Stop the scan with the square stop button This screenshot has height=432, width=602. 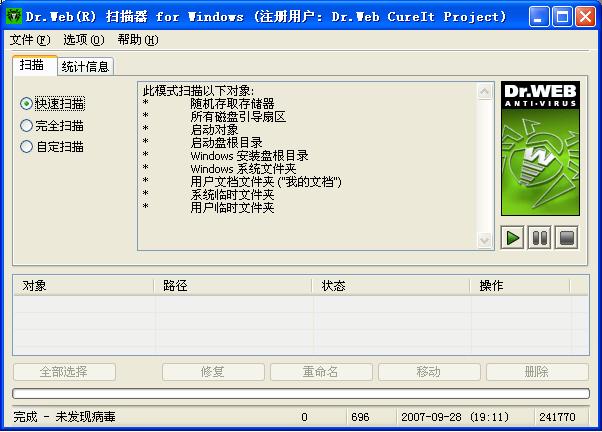[x=566, y=238]
